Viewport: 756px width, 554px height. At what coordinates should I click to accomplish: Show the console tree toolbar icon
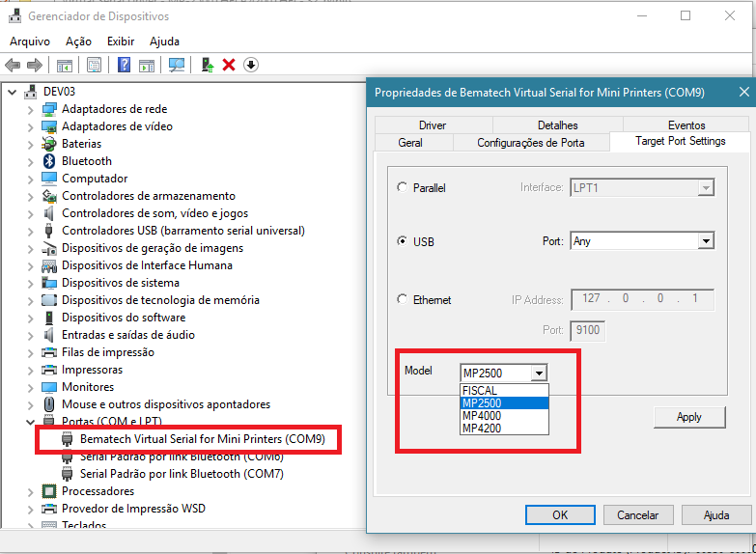[65, 65]
